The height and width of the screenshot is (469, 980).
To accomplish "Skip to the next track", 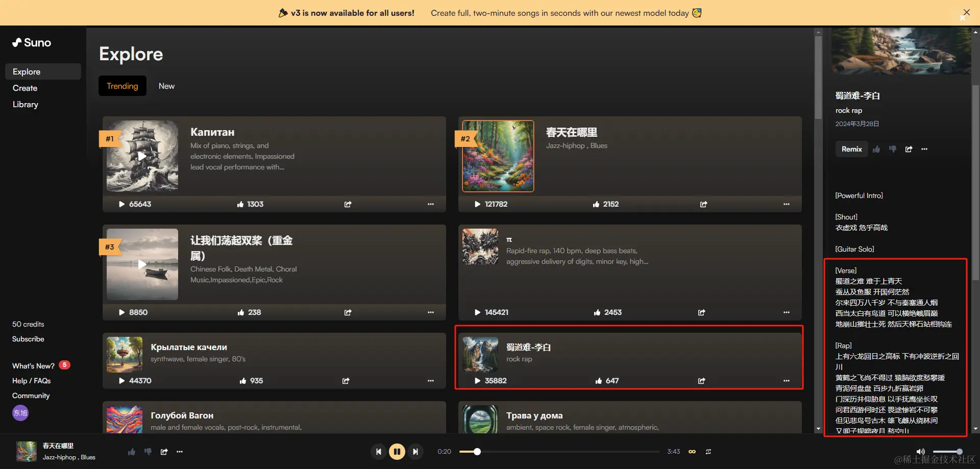I will [415, 452].
